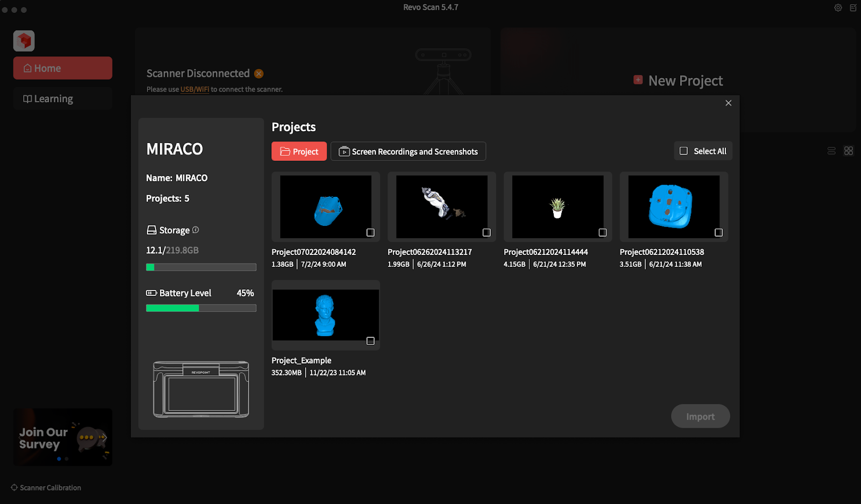The image size is (861, 504).
Task: Click the recording icon on Screen Recordings tab
Action: [x=344, y=152]
